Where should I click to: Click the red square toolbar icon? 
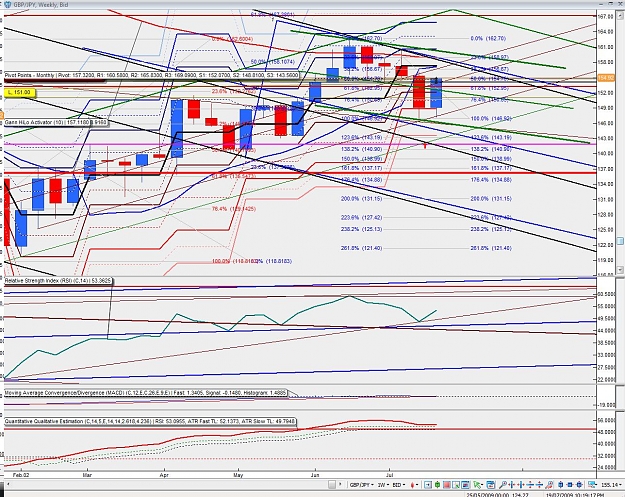click(447, 485)
